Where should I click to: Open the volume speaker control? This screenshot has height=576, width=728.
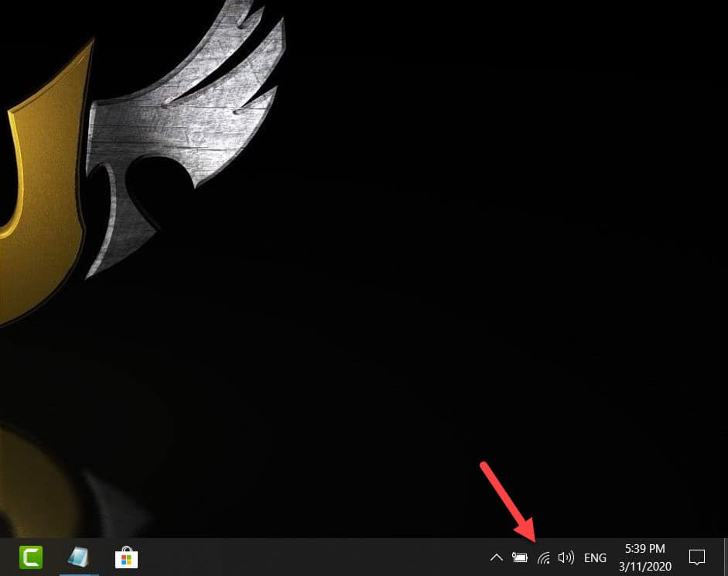(566, 557)
